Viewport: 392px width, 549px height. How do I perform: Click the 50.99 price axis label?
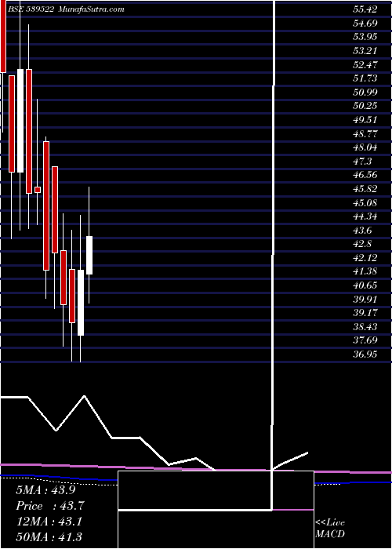pos(365,93)
